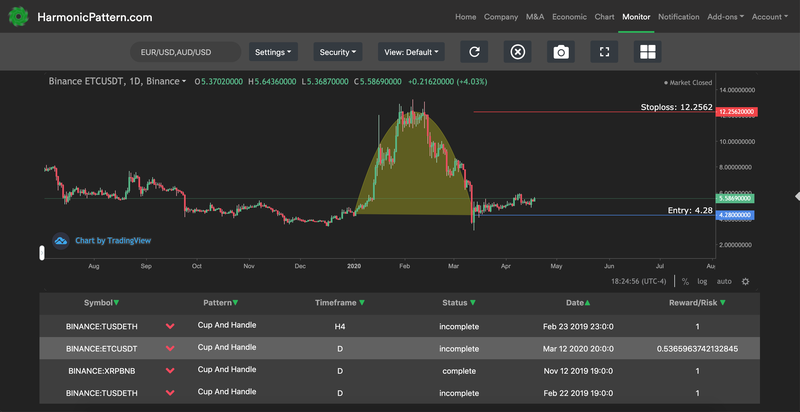This screenshot has width=800, height=412.
Task: Click the Chart by TradingView link
Action: pos(113,241)
